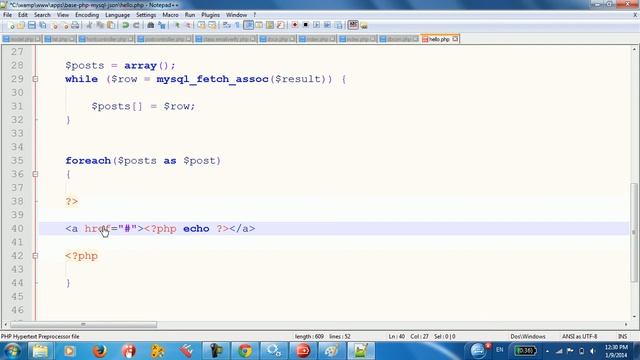
Task: Zoom in with the toolbar icon
Action: [177, 25]
